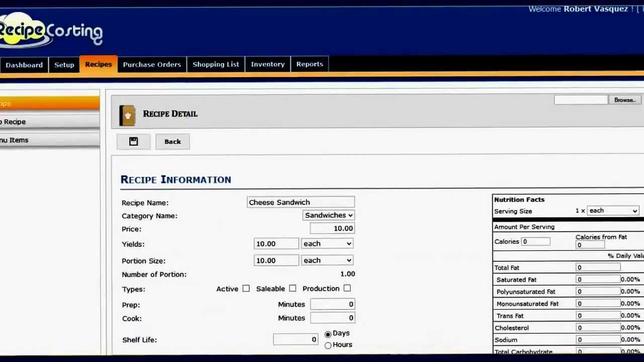
Task: Select Hours for shelf life
Action: [x=328, y=345]
